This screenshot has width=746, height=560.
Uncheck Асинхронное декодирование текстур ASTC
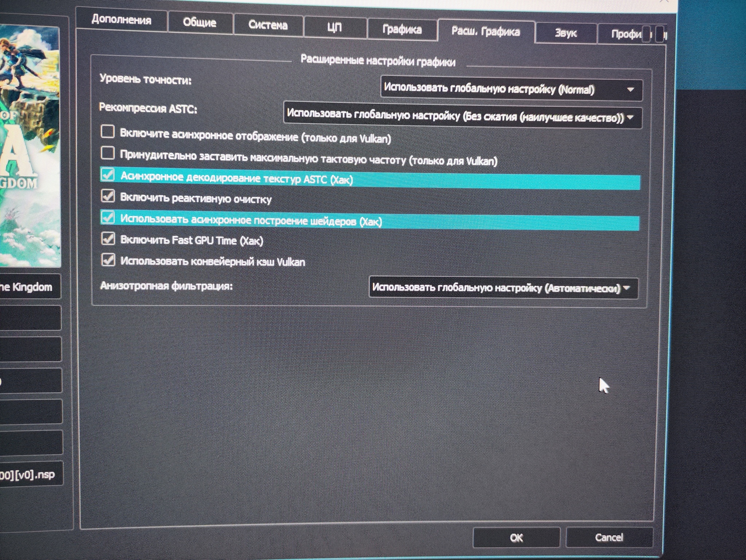click(x=108, y=174)
